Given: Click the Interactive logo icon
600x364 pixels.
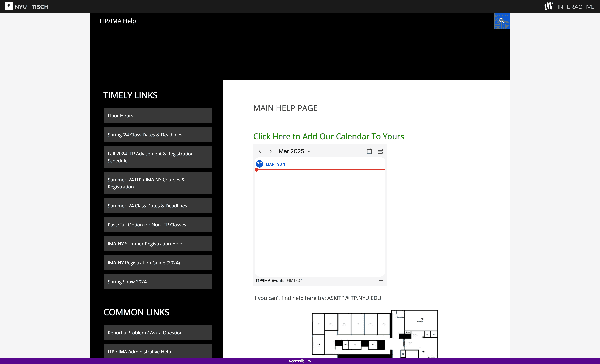Looking at the screenshot, I should pyautogui.click(x=549, y=6).
